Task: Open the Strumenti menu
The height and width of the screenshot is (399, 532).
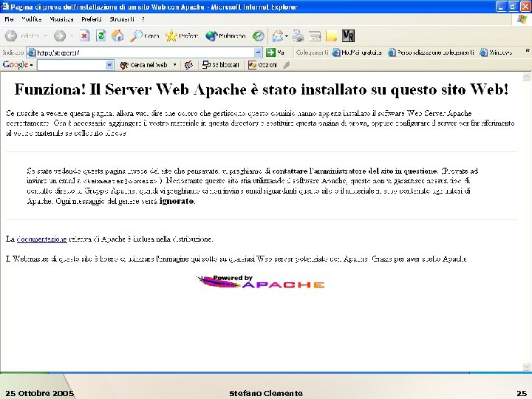Action: [121, 19]
